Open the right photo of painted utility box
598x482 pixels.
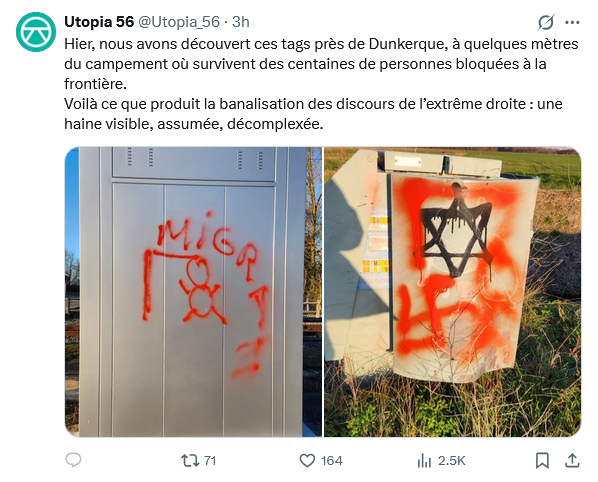click(453, 292)
